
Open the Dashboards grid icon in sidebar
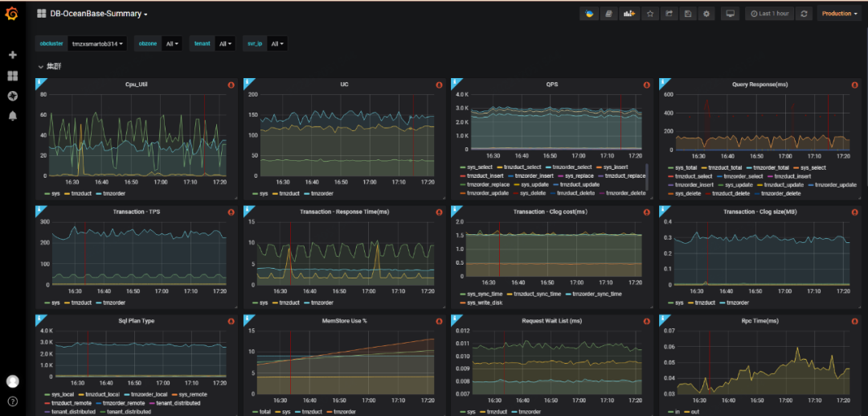12,76
